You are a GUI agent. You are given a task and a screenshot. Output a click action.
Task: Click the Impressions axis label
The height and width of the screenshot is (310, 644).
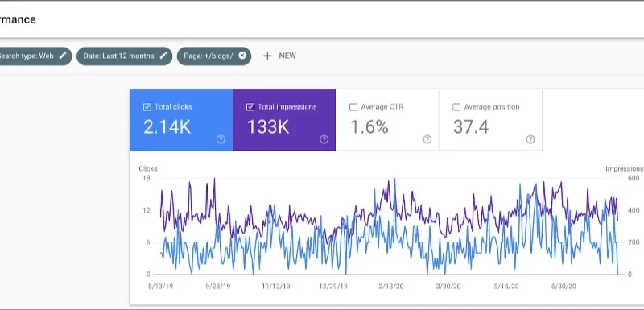[625, 169]
